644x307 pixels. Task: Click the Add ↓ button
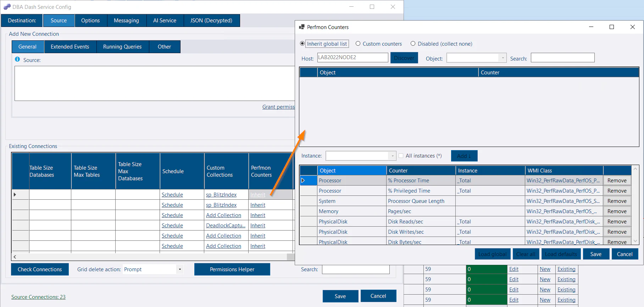(x=464, y=156)
